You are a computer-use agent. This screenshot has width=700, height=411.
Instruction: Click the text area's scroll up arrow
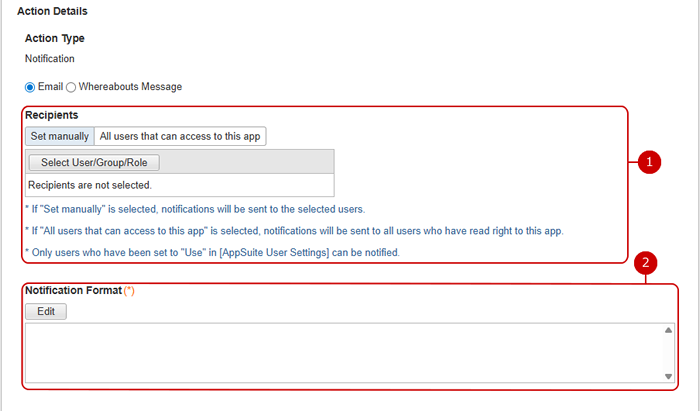point(668,331)
